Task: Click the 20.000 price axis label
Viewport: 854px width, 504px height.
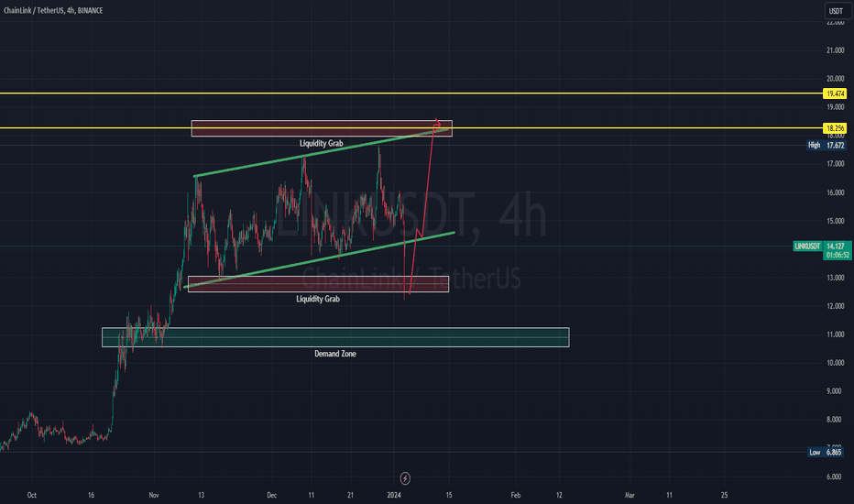Action: [x=836, y=79]
